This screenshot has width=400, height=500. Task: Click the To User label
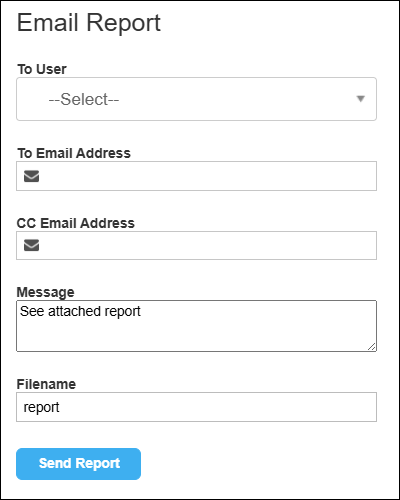point(42,69)
